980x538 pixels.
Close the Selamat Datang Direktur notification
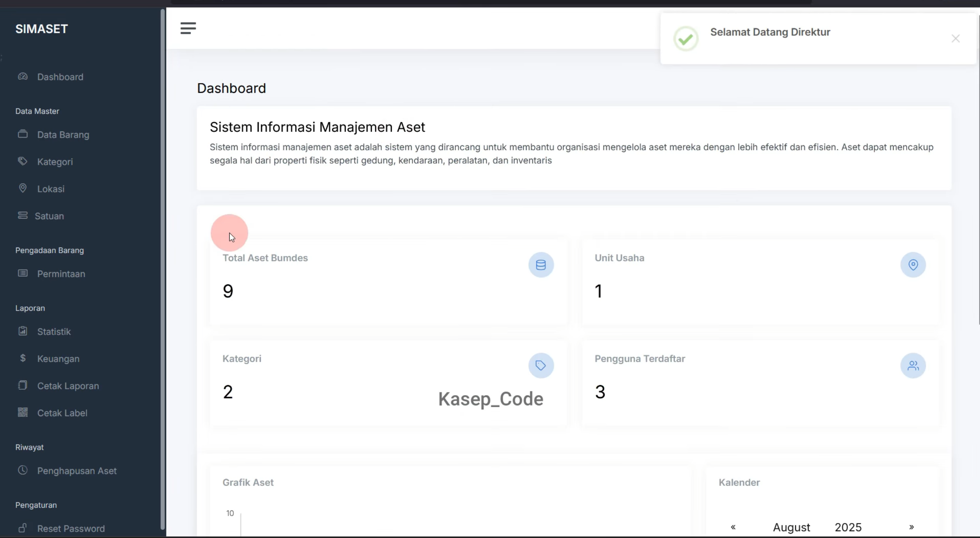[955, 38]
